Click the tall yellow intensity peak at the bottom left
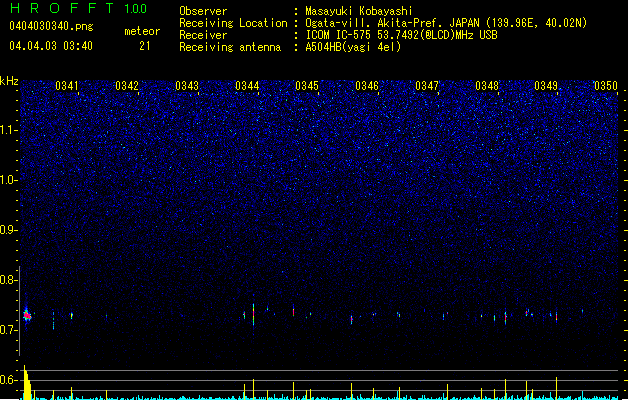 tap(27, 383)
